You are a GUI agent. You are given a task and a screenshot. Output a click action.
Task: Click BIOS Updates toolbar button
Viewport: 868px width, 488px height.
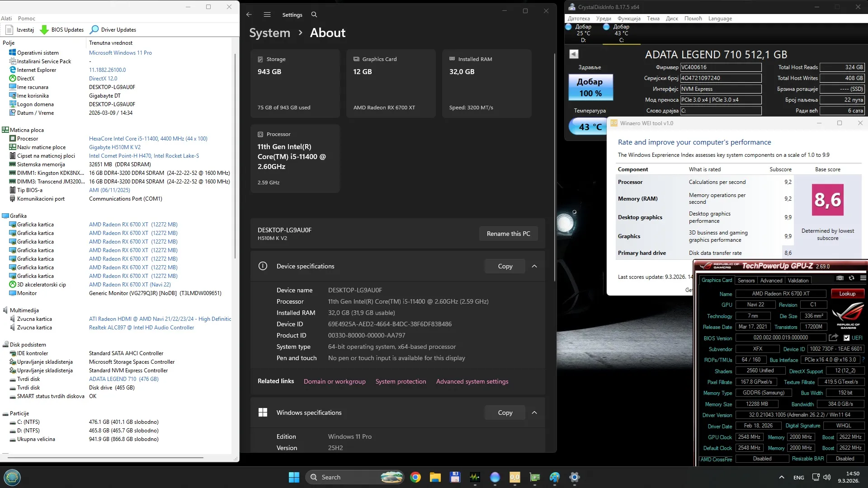(62, 30)
